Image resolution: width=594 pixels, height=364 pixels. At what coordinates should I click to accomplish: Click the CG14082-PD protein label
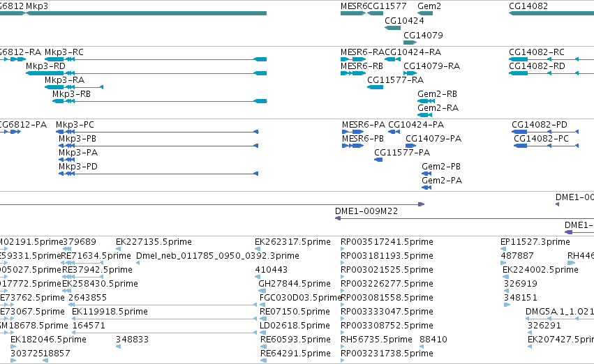(x=540, y=125)
